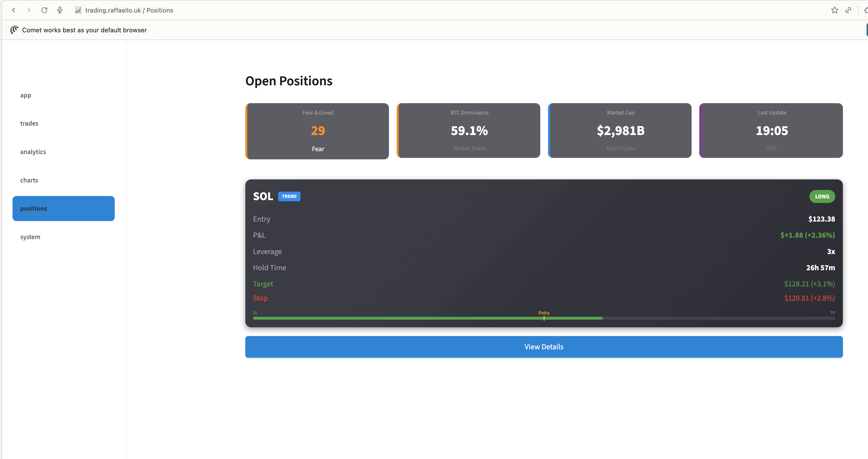Click the TREND badge next to SOL
868x459 pixels.
click(289, 196)
